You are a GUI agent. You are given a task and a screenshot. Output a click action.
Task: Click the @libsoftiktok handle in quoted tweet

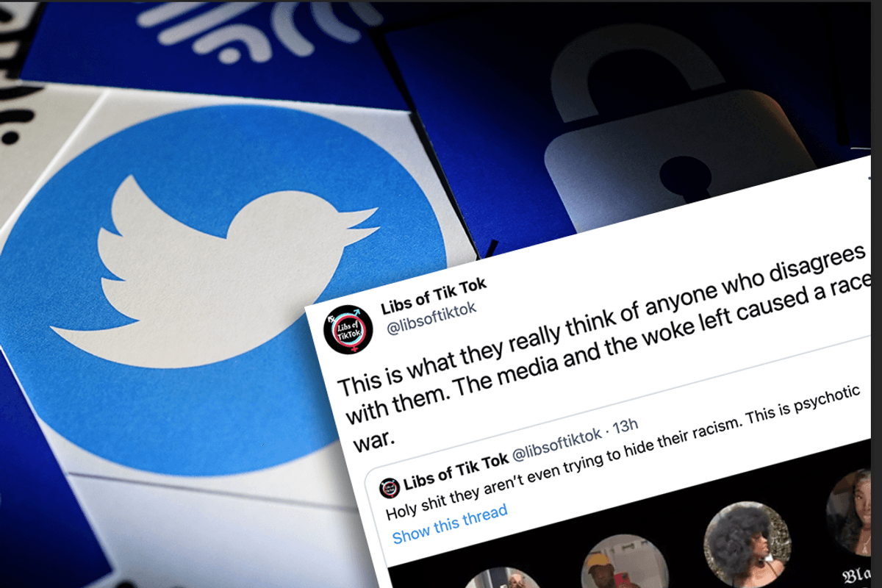(557, 443)
